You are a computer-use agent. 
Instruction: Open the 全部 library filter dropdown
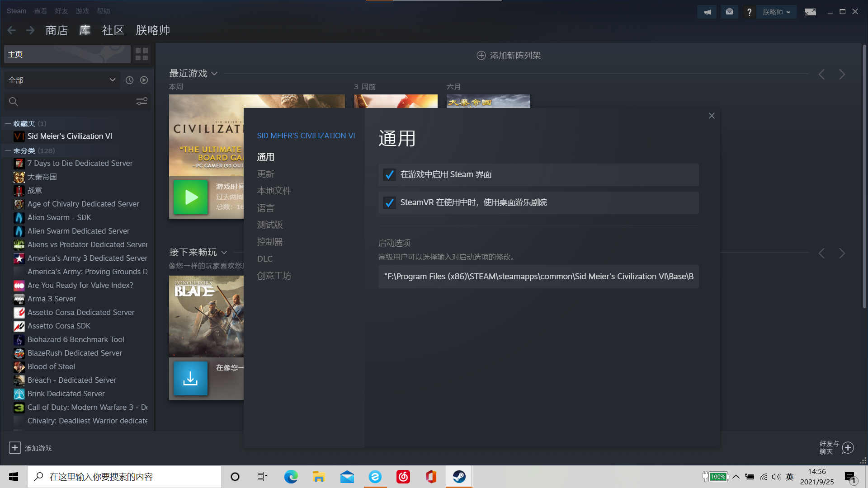point(62,80)
